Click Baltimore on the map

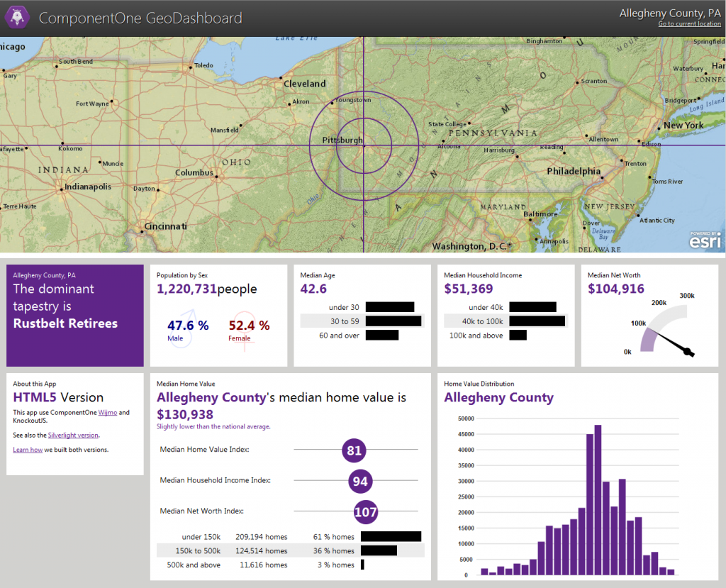[x=540, y=214]
